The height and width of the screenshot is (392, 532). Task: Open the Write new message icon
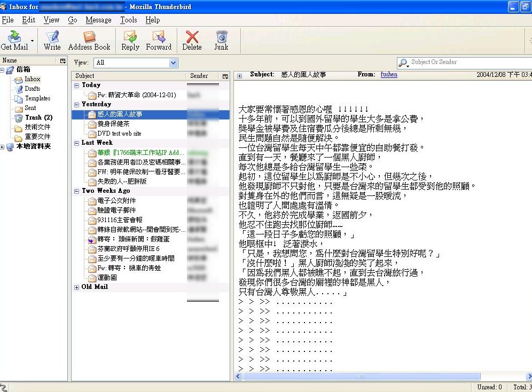[52, 40]
